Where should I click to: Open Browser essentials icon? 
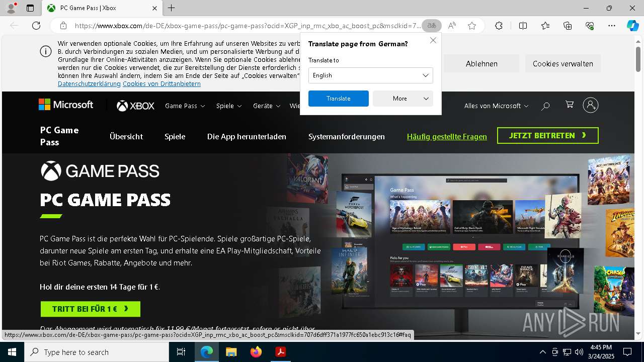point(590,26)
